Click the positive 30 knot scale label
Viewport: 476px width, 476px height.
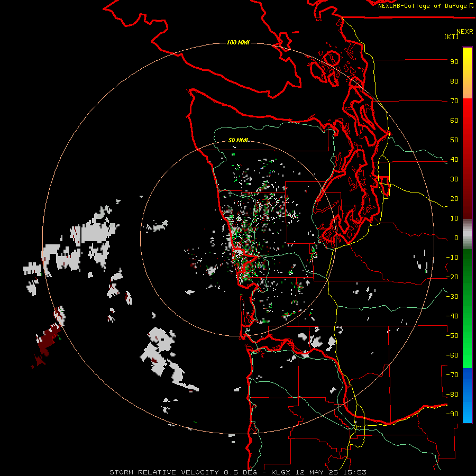pyautogui.click(x=454, y=179)
